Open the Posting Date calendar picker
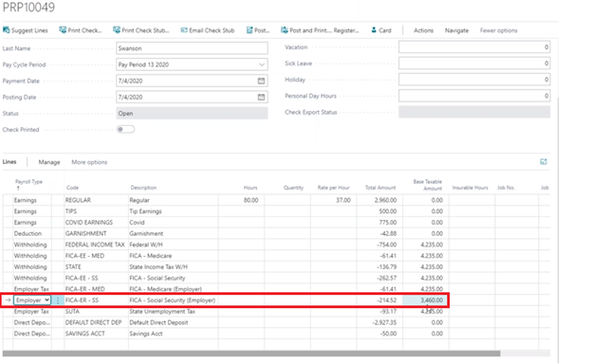 pos(261,98)
